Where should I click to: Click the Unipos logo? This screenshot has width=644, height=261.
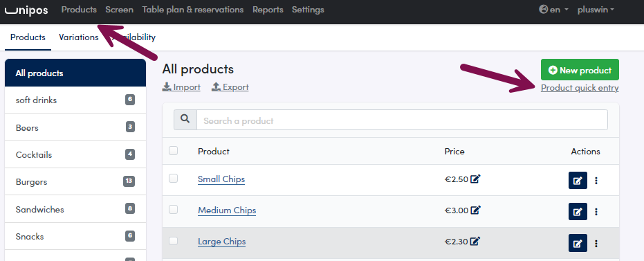tap(26, 10)
